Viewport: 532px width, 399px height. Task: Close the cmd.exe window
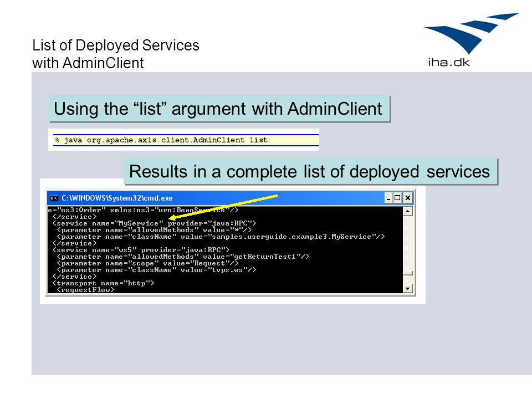click(x=408, y=198)
